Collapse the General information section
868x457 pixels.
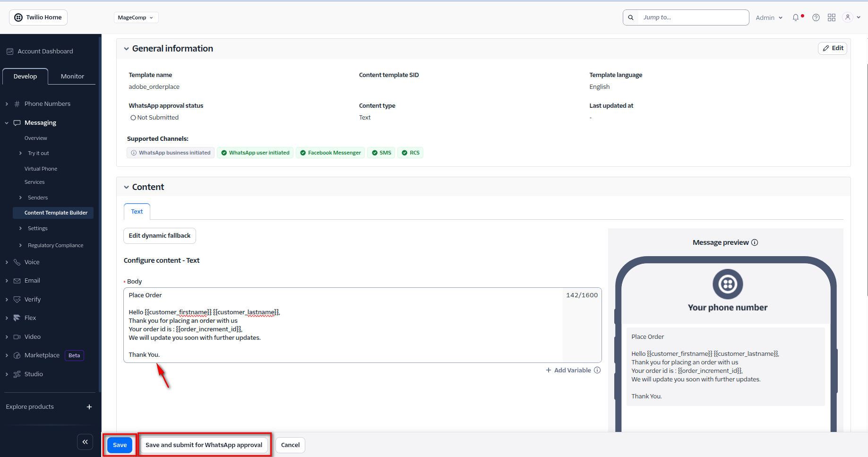pos(126,49)
